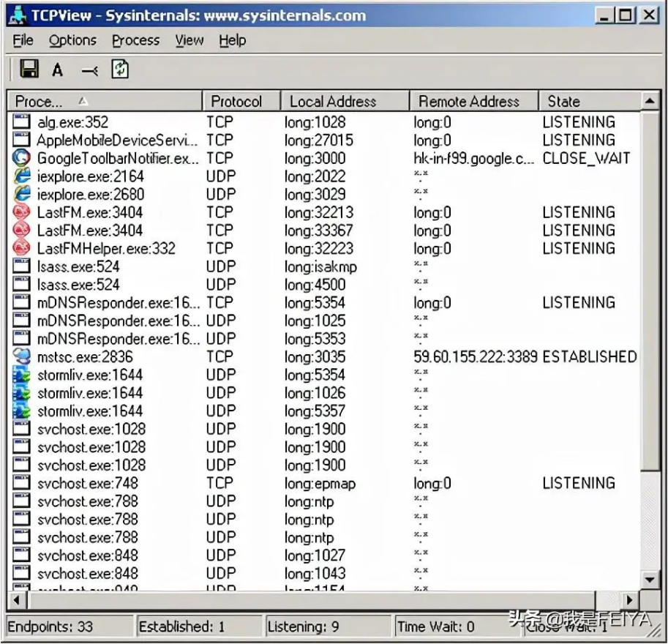The height and width of the screenshot is (644, 668).
Task: Open the Process menu
Action: click(x=135, y=40)
